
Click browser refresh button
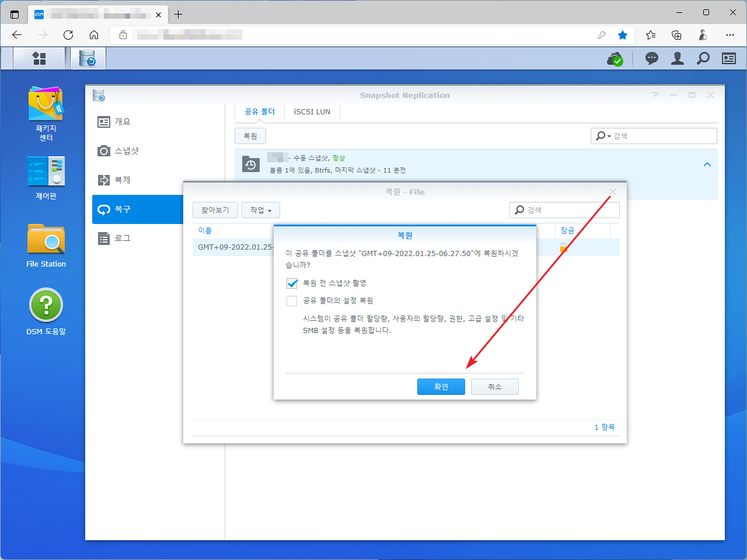click(68, 35)
